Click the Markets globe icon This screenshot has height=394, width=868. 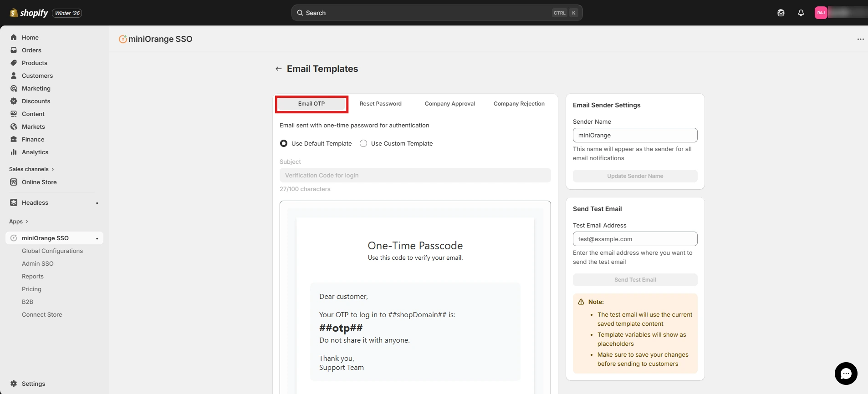click(x=14, y=126)
